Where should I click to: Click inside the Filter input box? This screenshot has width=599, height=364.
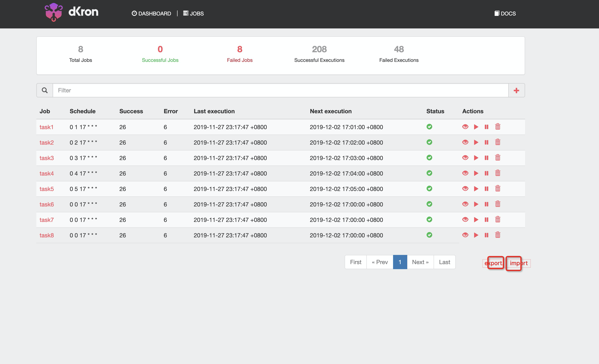[x=170, y=90]
